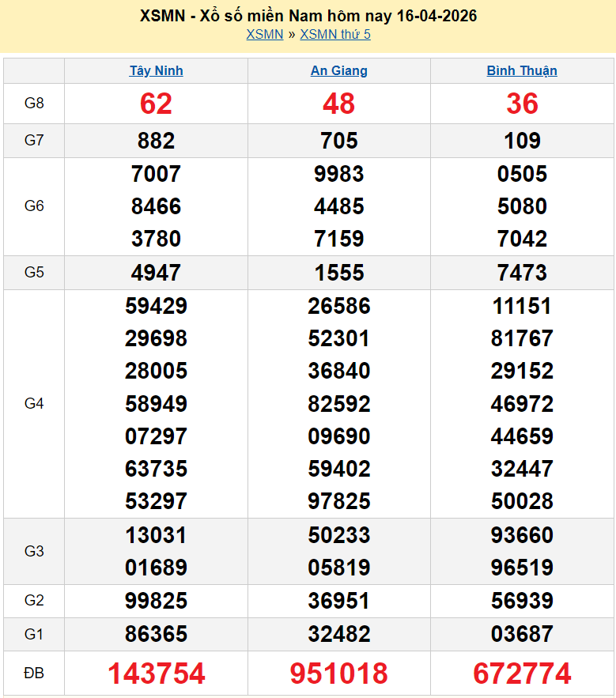Screen dimensions: 616x698
Task: Click the G7 number 882
Action: pyautogui.click(x=156, y=141)
